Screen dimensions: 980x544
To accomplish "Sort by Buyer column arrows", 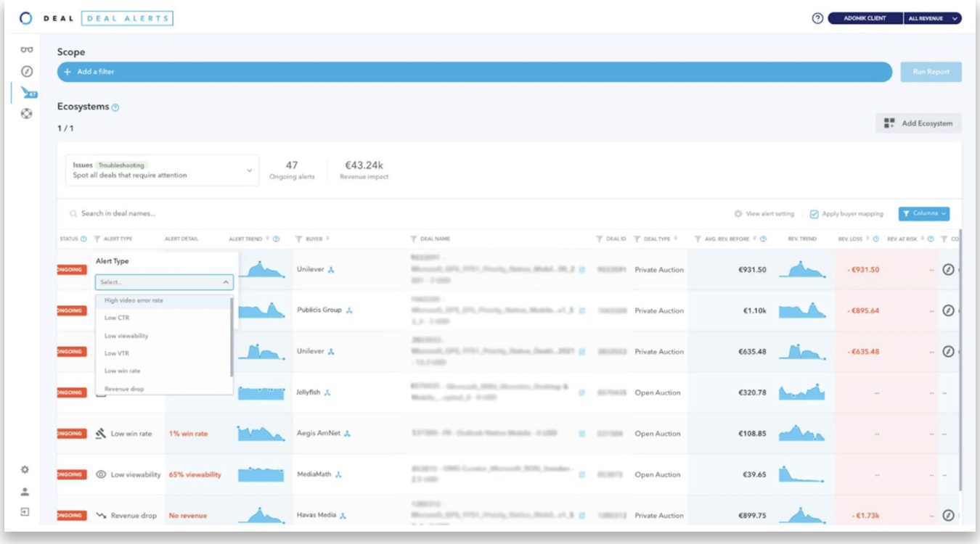I will pos(328,239).
